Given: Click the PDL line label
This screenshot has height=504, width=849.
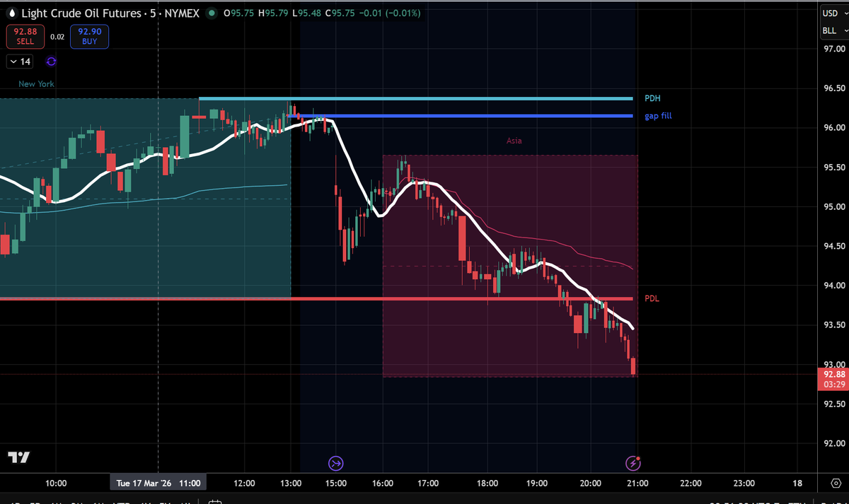Looking at the screenshot, I should [x=652, y=298].
